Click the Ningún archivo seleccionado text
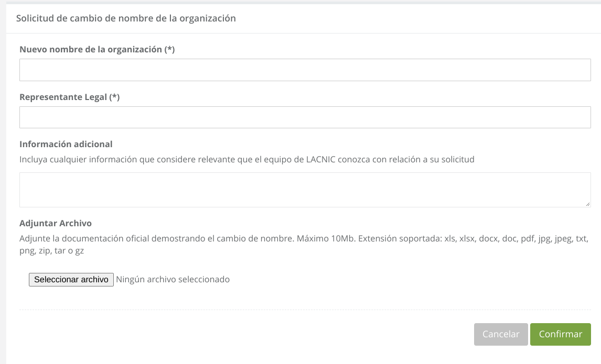Image resolution: width=601 pixels, height=364 pixels. pos(173,279)
